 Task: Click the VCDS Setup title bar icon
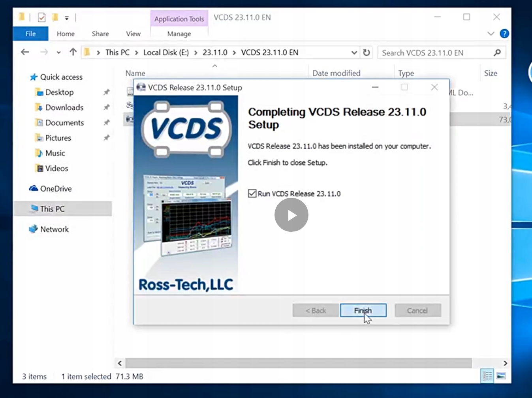pyautogui.click(x=141, y=87)
